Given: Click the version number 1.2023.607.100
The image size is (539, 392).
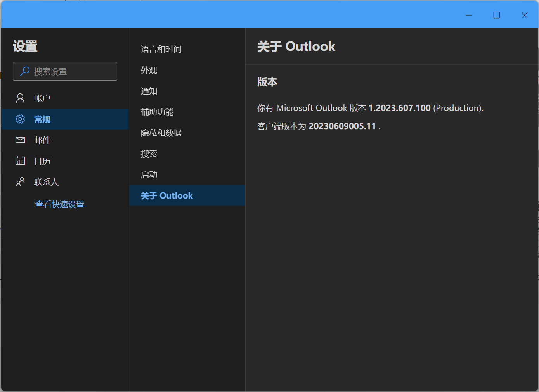Looking at the screenshot, I should 399,108.
